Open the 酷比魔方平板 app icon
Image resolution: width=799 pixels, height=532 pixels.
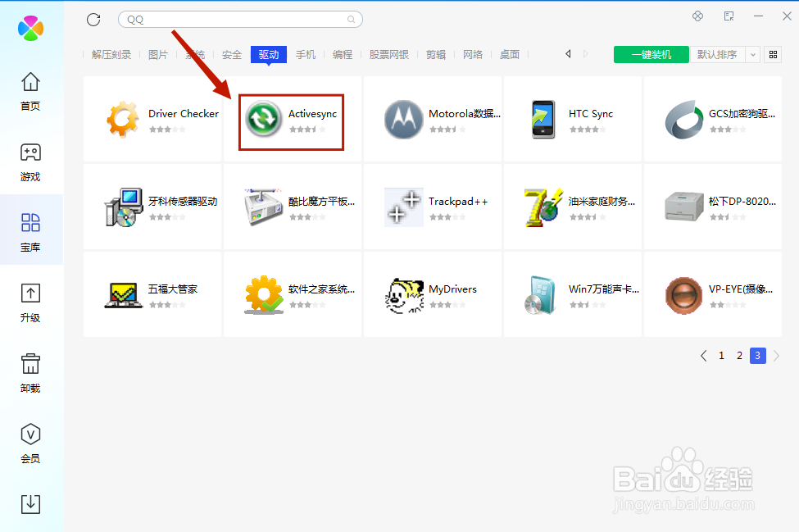pos(263,207)
